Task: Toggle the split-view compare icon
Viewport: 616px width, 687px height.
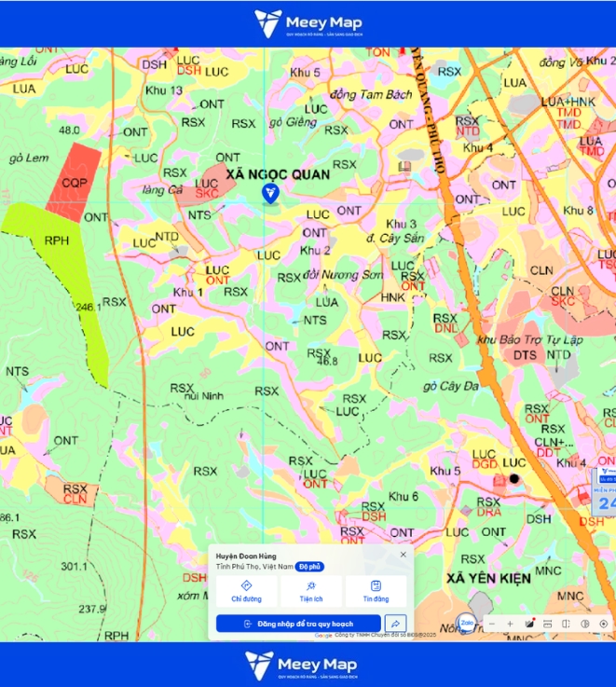Action: tap(566, 624)
